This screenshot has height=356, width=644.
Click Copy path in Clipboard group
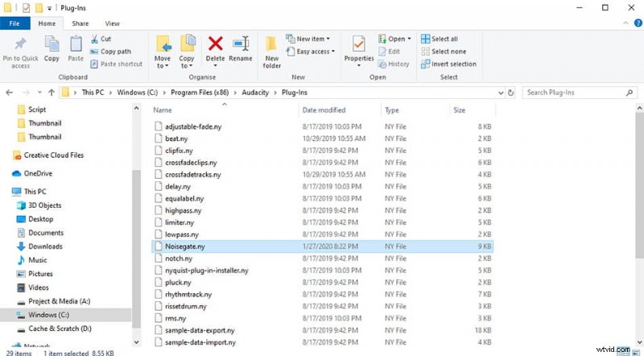pyautogui.click(x=110, y=52)
